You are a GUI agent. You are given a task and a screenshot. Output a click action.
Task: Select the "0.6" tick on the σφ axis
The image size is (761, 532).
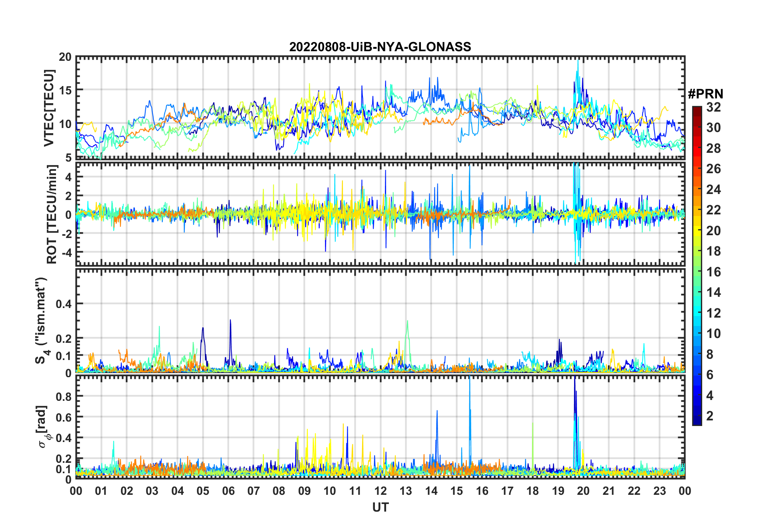point(64,417)
